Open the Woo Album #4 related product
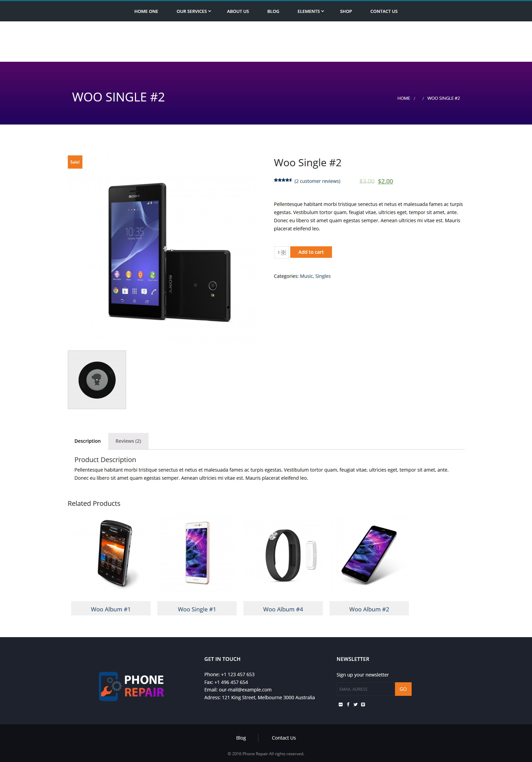The width and height of the screenshot is (532, 762). point(283,609)
